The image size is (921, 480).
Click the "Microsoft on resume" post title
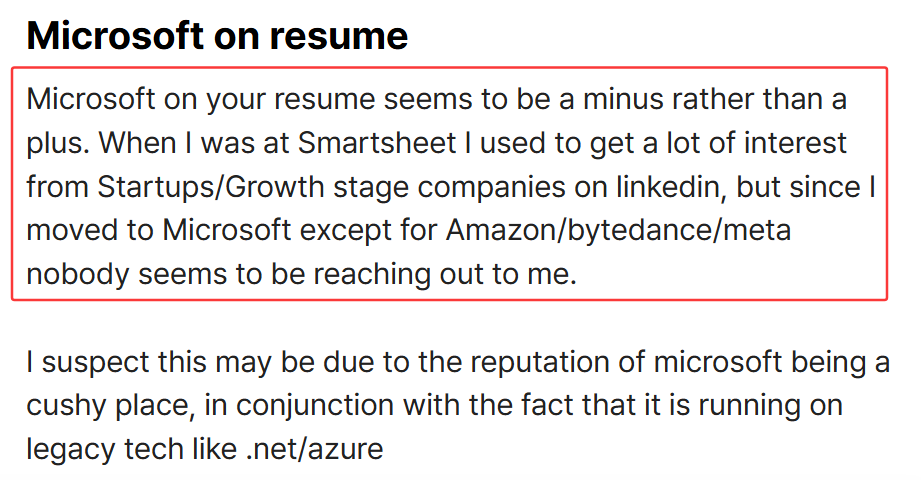click(217, 36)
